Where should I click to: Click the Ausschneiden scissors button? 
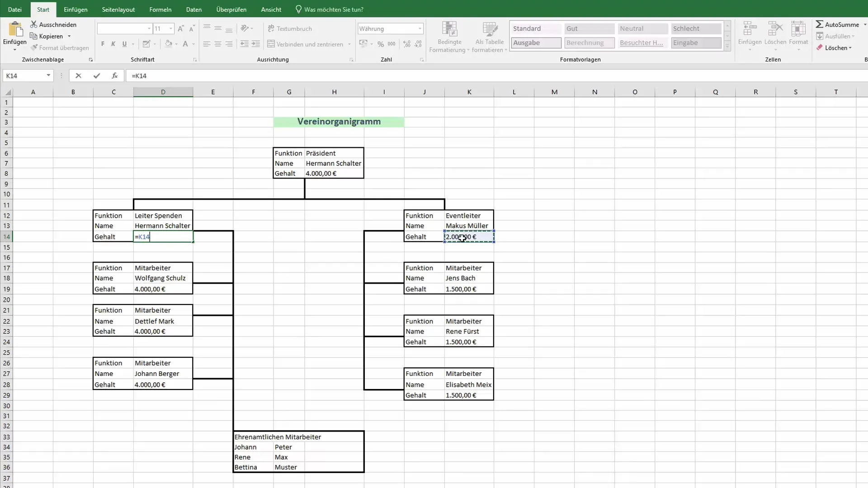point(53,24)
